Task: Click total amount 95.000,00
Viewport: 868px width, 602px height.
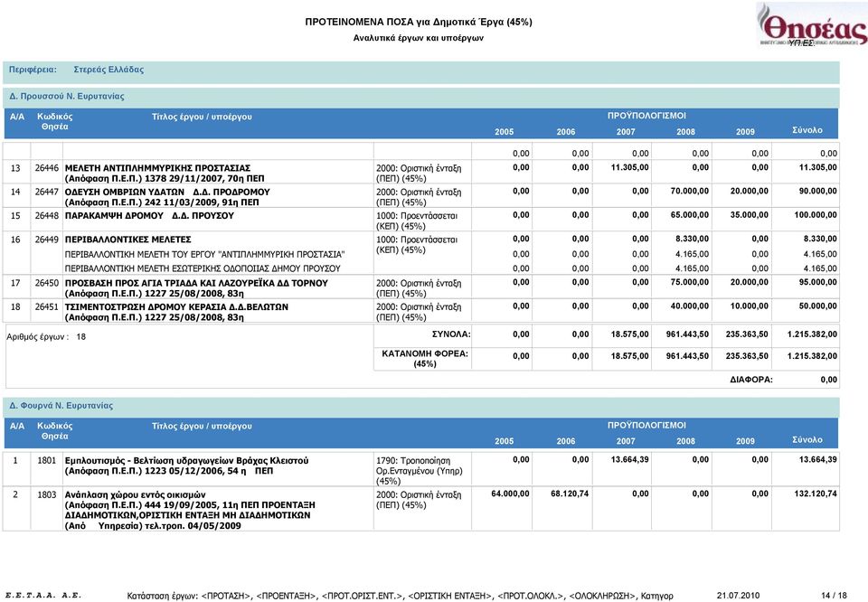Action: point(817,282)
